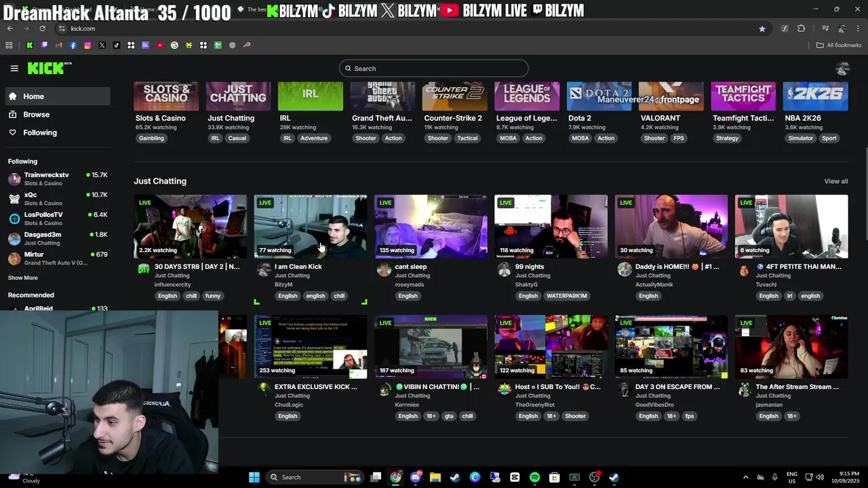This screenshot has width=868, height=488.
Task: Open the Twitch bookmark icon
Action: [x=44, y=45]
